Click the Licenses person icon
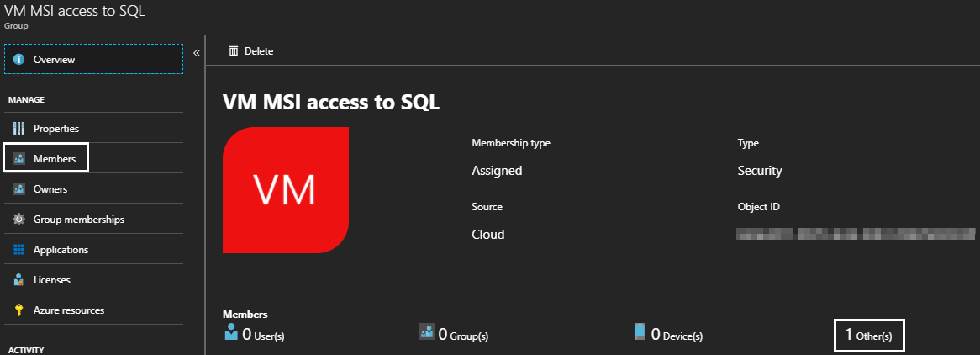Viewport: 980px width, 355px height. pyautogui.click(x=18, y=280)
